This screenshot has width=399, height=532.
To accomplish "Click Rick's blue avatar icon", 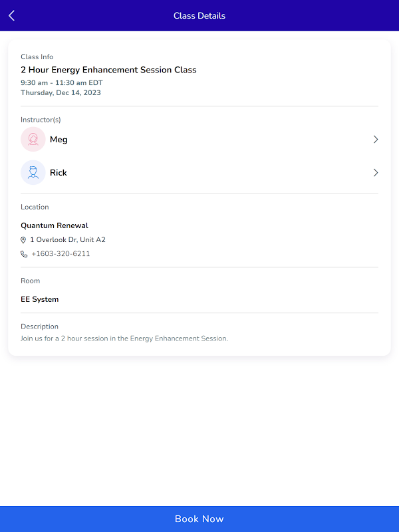I will click(33, 173).
